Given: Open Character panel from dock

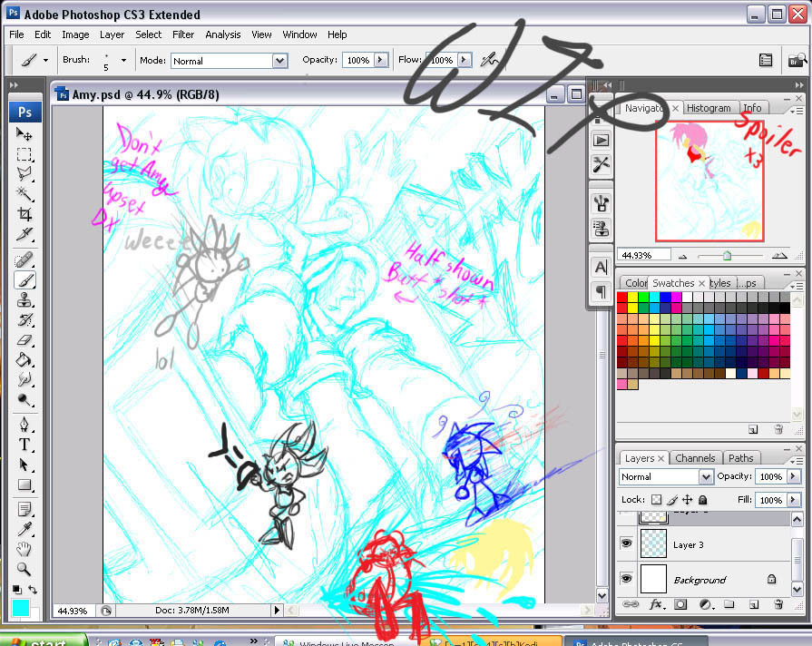Looking at the screenshot, I should (x=601, y=268).
